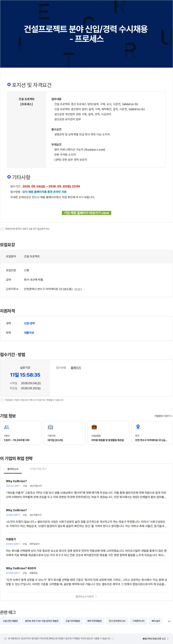Click the info icon beside 마감일 notice
The width and height of the screenshot is (173, 644).
click(2, 400)
